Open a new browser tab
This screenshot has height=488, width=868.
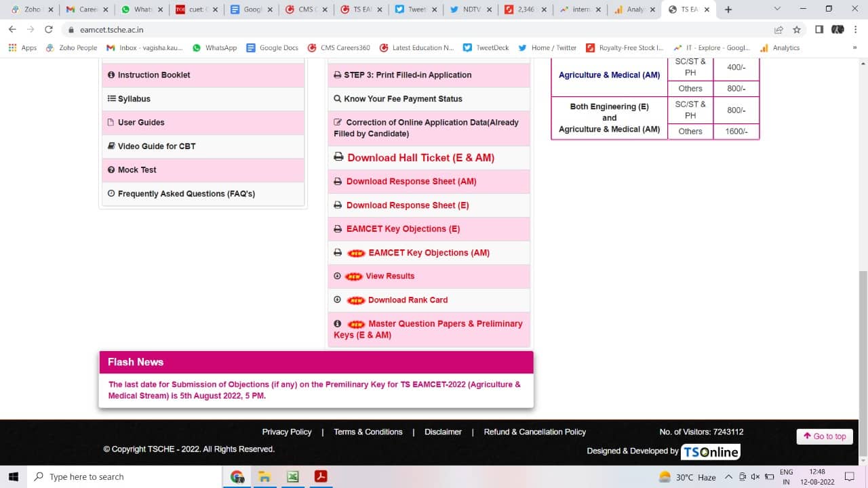point(728,9)
